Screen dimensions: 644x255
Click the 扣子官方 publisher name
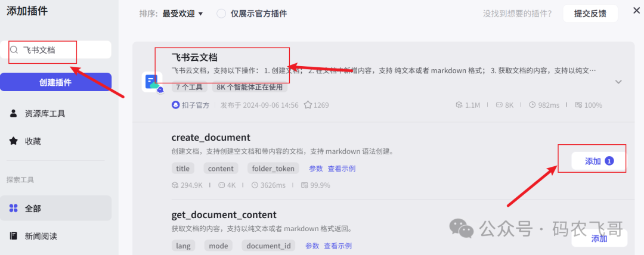(x=196, y=105)
